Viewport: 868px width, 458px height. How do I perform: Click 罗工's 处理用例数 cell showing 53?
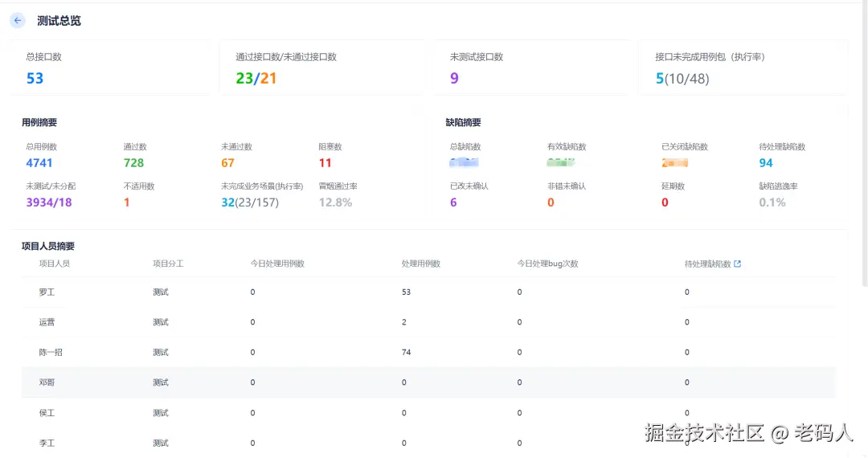click(407, 292)
